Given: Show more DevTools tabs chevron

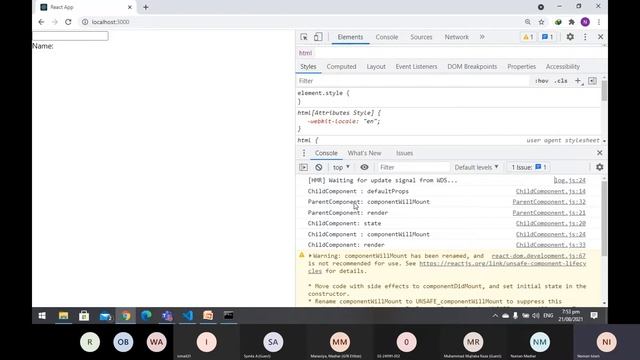Looking at the screenshot, I should [x=482, y=37].
